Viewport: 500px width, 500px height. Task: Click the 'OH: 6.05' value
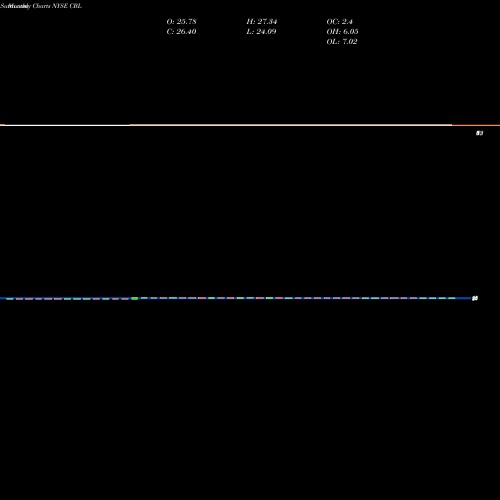[342, 31]
